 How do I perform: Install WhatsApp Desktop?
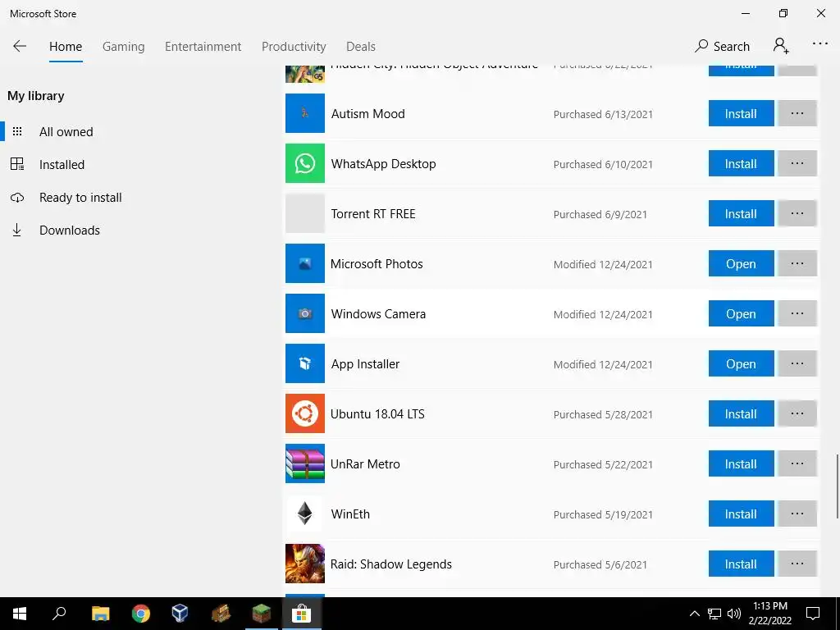(x=741, y=163)
